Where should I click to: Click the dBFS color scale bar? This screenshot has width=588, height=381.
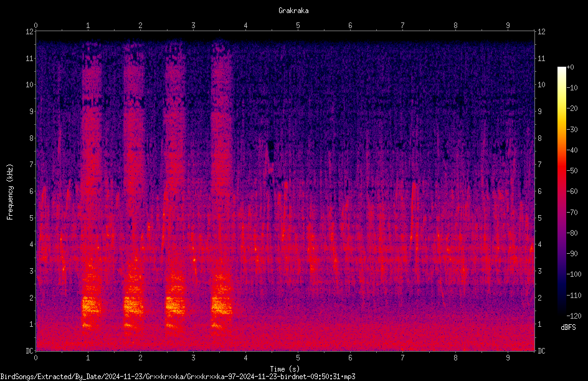tap(561, 191)
